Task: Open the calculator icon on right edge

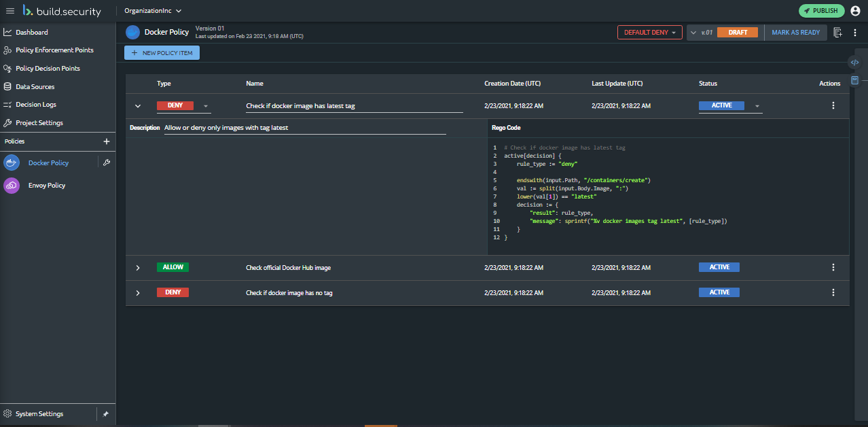Action: [854, 80]
